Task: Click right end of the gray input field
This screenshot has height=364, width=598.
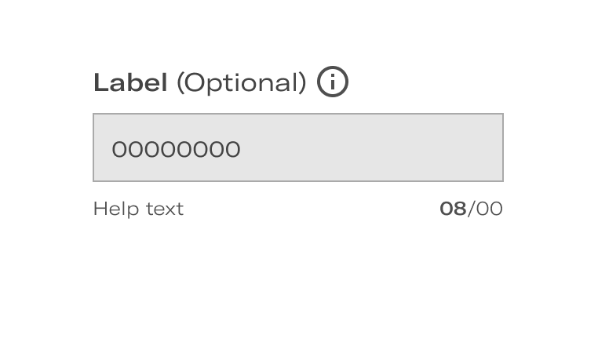Action: pos(492,148)
